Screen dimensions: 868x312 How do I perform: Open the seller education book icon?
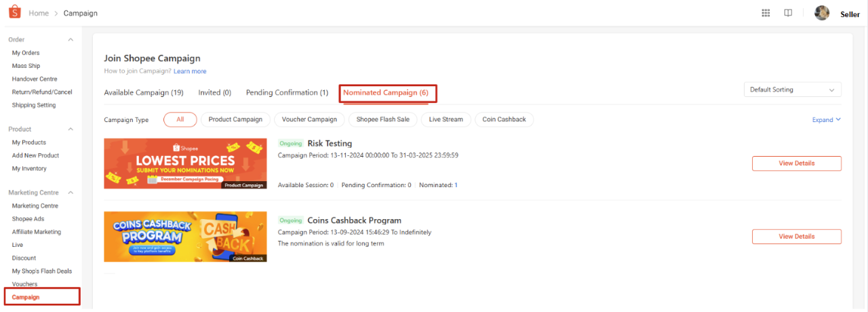pos(788,13)
